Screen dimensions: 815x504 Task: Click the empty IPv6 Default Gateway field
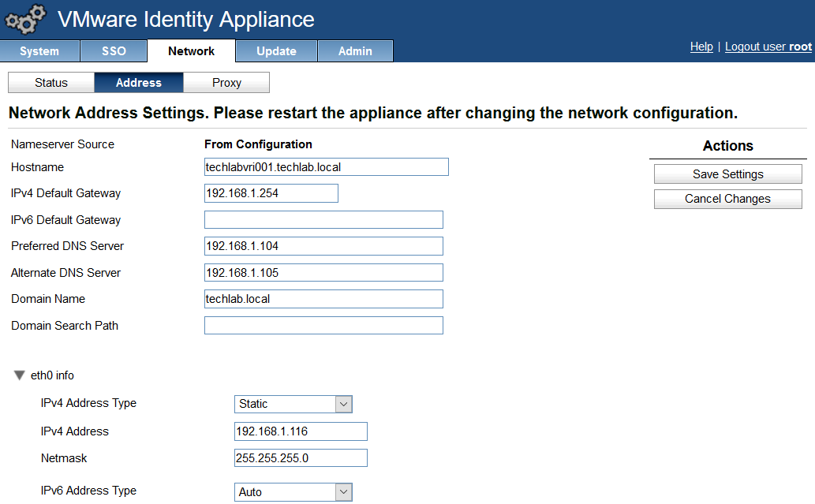point(323,220)
